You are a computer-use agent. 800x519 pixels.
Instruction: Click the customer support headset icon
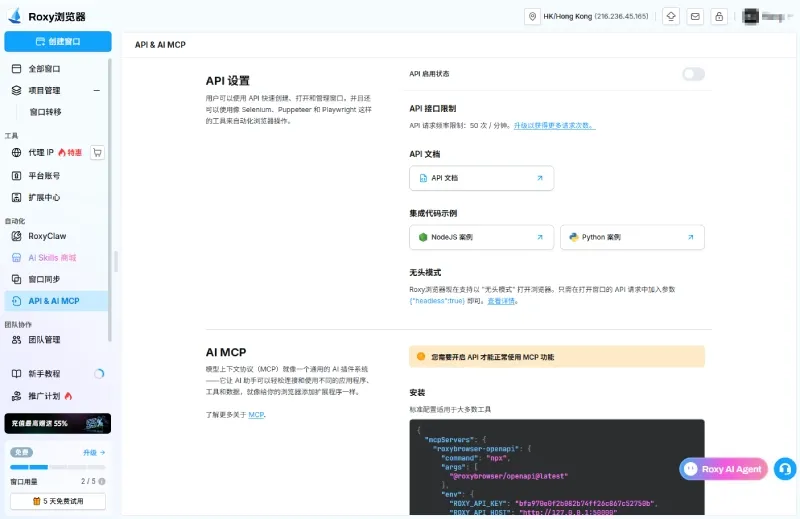(x=785, y=469)
